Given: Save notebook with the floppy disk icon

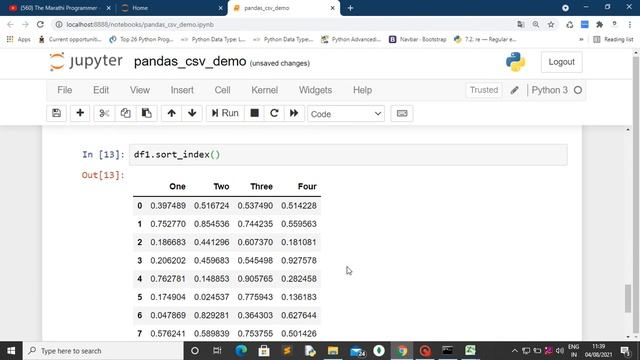Looking at the screenshot, I should pos(56,113).
